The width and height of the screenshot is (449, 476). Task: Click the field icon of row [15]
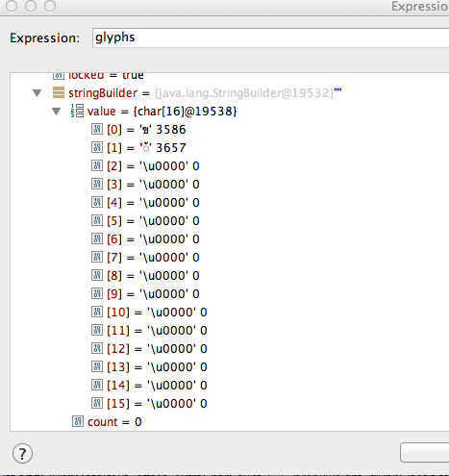click(x=97, y=403)
